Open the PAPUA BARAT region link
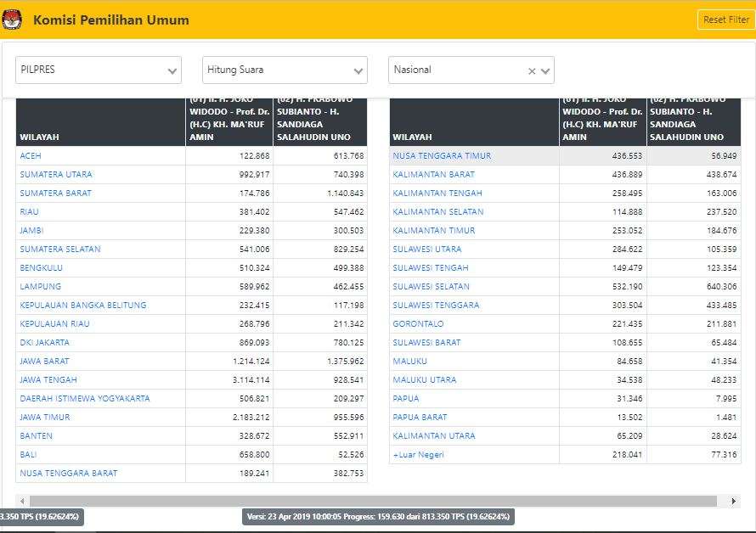The height and width of the screenshot is (533, 756). pos(420,418)
